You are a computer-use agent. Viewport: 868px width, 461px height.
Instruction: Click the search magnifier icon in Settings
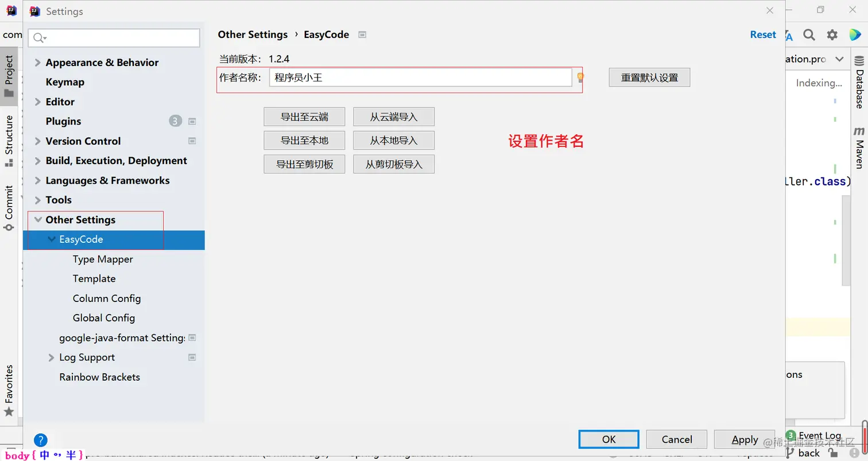click(39, 38)
